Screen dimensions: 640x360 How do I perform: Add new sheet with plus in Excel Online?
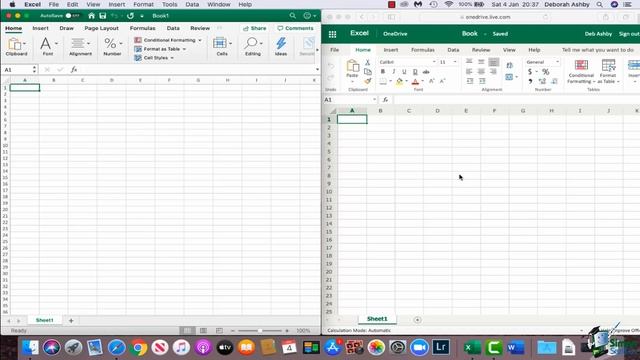pyautogui.click(x=417, y=320)
